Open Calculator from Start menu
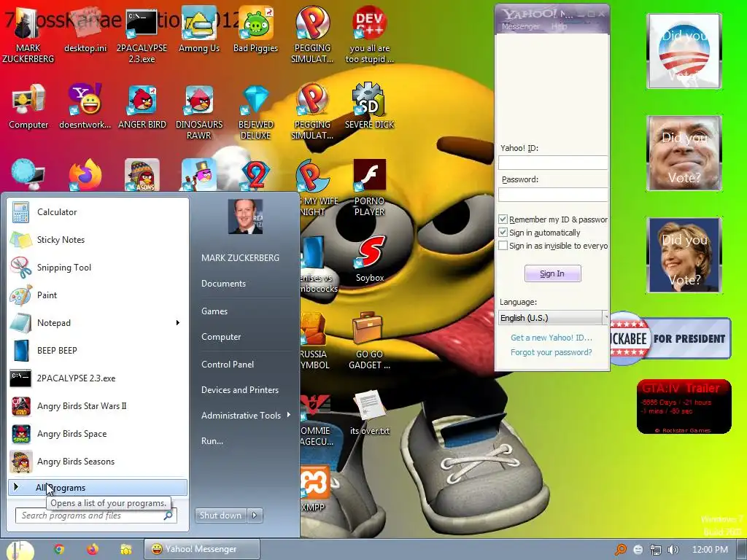This screenshot has height=560, width=747. (97, 212)
